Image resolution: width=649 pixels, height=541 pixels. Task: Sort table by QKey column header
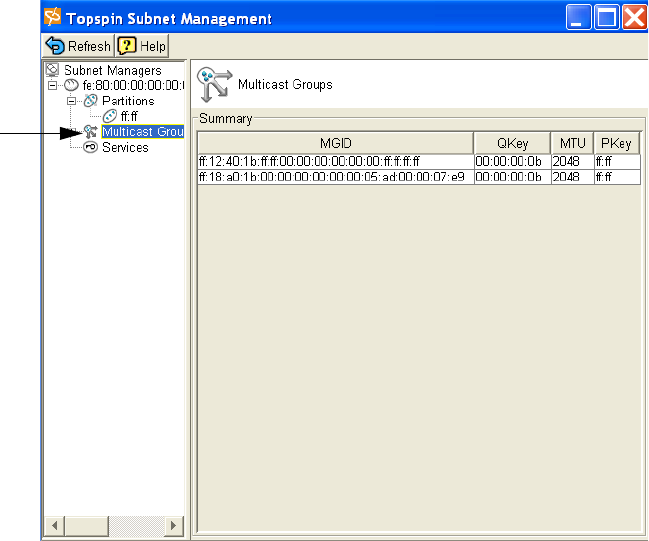pyautogui.click(x=512, y=143)
